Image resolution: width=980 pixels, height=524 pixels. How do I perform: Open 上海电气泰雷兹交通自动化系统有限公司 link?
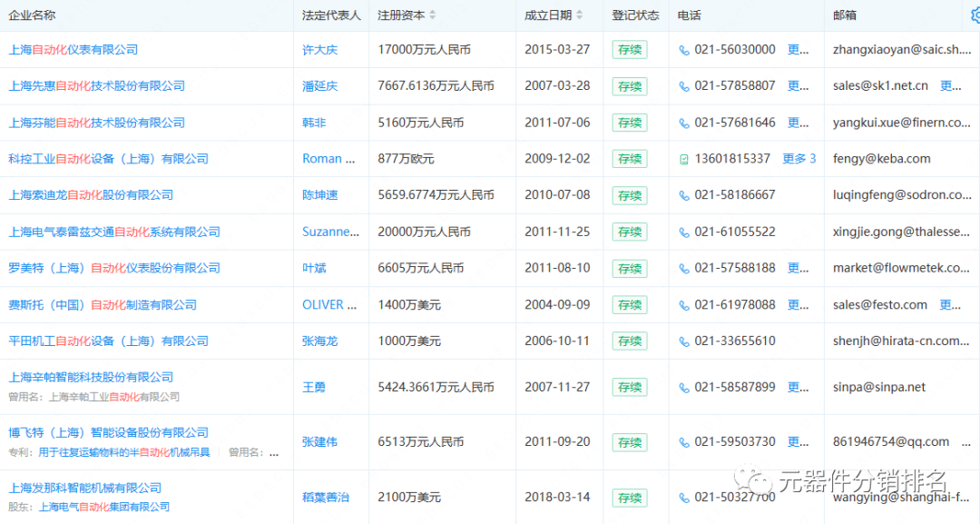(x=114, y=232)
